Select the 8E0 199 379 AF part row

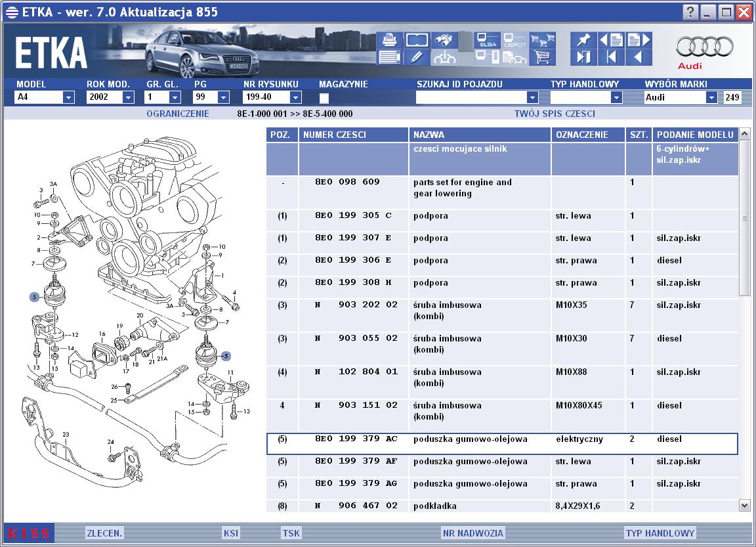(x=502, y=462)
